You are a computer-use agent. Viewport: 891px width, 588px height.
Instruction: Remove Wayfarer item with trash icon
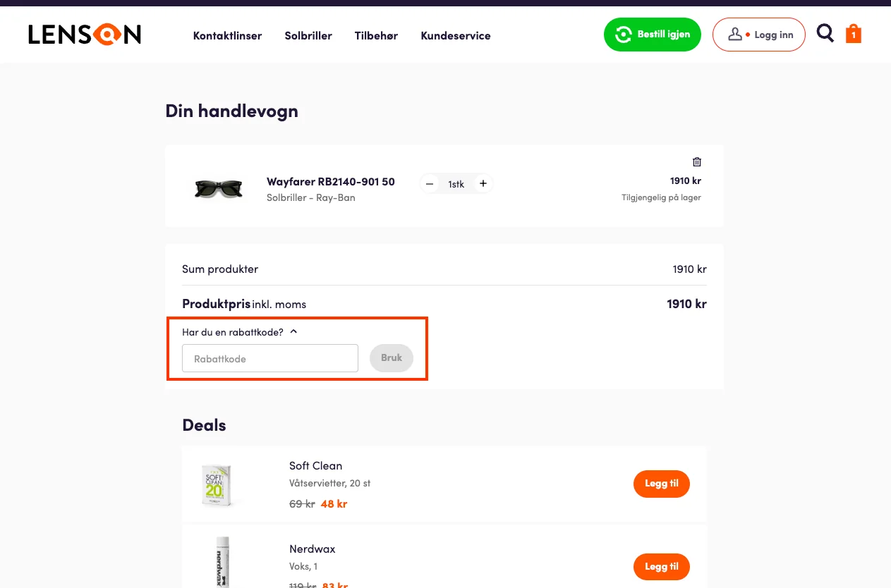tap(697, 161)
